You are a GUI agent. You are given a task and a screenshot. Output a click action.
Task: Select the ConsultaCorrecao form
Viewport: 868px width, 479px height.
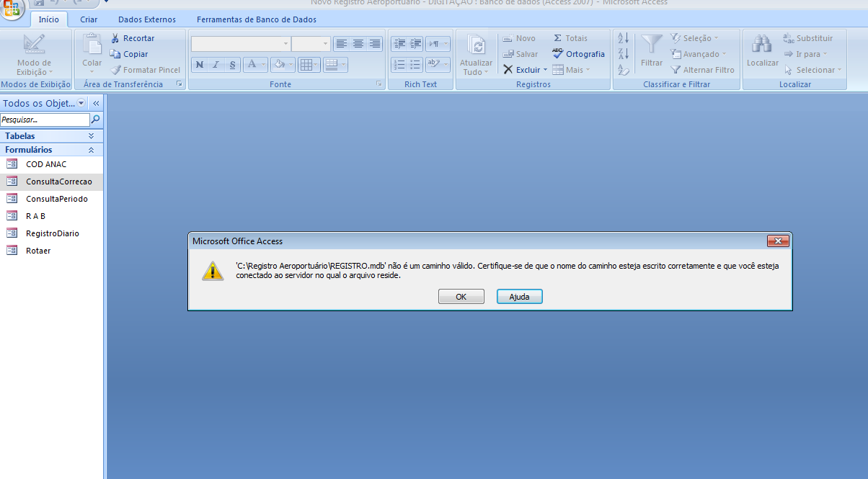pyautogui.click(x=52, y=182)
